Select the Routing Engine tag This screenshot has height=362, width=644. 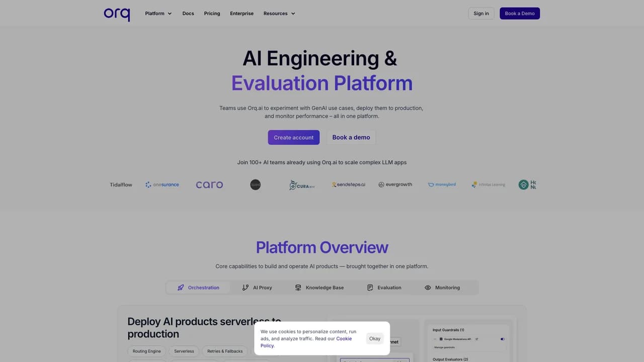147,351
